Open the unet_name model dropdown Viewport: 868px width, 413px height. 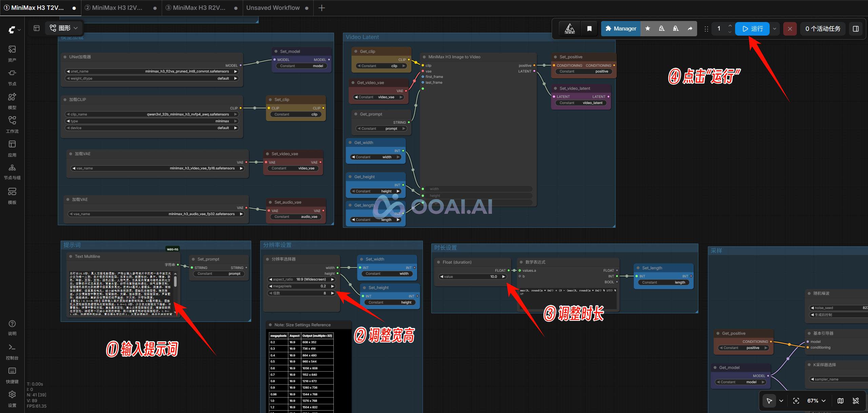(152, 71)
